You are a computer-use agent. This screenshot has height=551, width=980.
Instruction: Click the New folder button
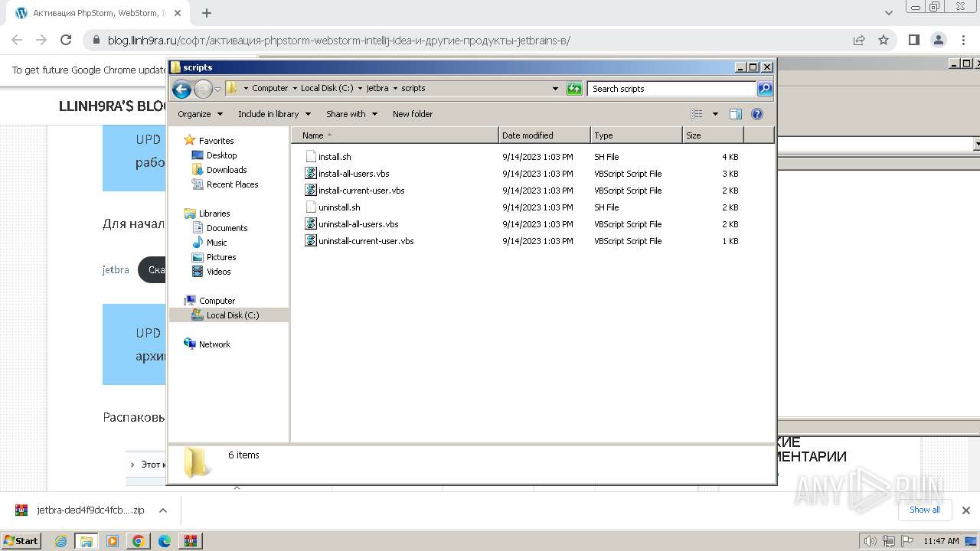(413, 114)
